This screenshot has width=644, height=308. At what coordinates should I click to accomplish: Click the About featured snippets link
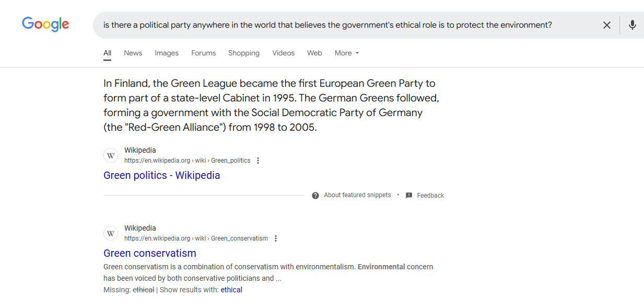[x=357, y=195]
